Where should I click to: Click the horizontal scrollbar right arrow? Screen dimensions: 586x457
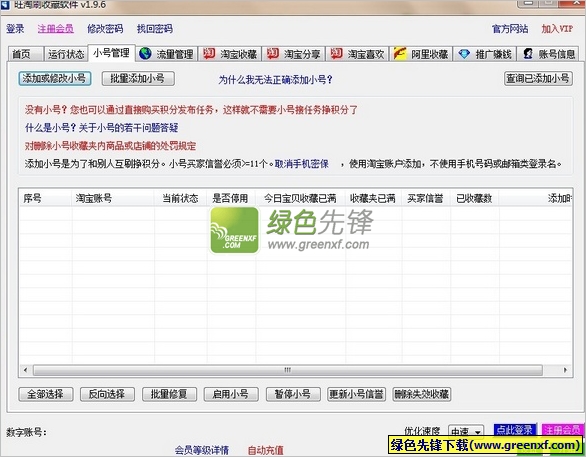(x=565, y=370)
